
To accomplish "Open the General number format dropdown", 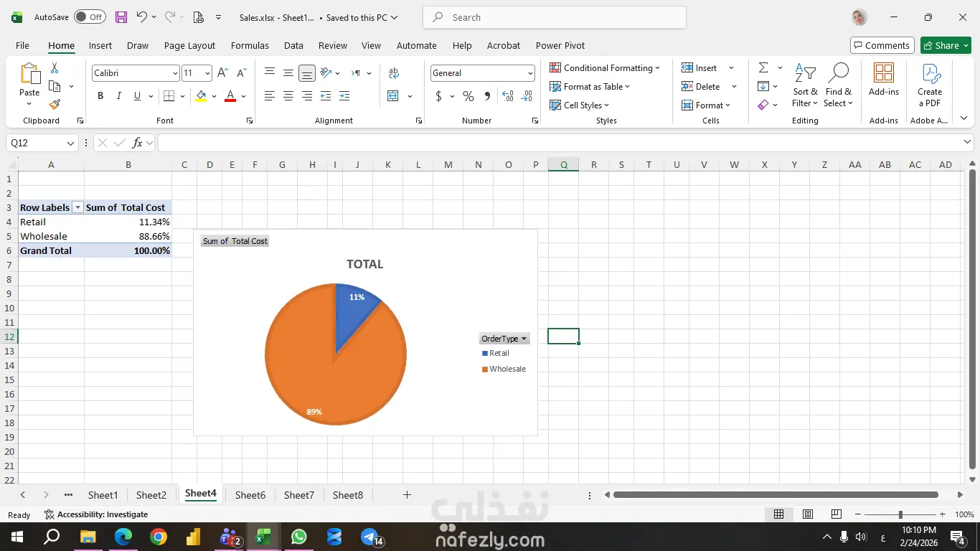I will [530, 73].
